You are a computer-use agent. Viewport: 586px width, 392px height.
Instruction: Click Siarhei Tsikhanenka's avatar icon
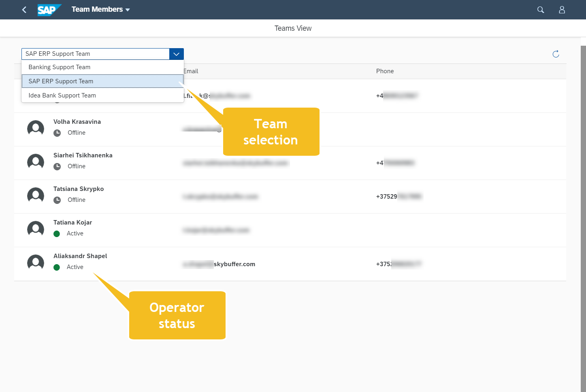(36, 162)
